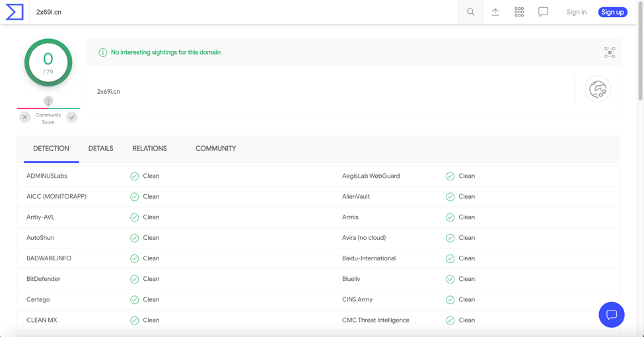644x337 pixels.
Task: Click the Baidu-International vendor name
Action: (x=369, y=258)
